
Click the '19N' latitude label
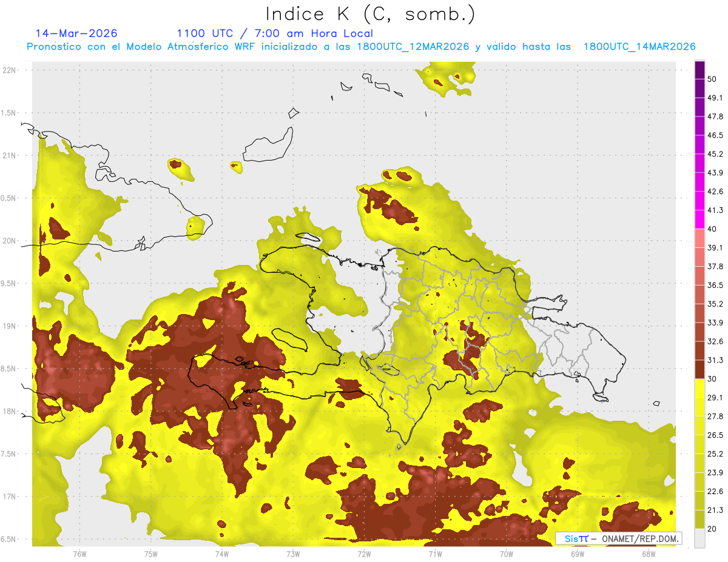10,326
